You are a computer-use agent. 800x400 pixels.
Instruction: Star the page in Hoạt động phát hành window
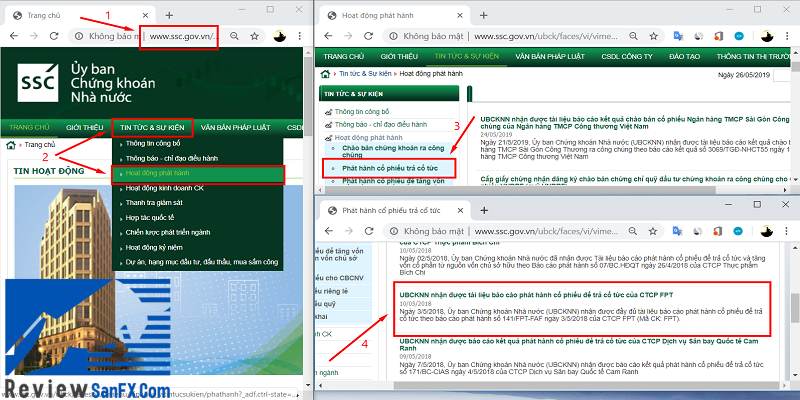(653, 36)
